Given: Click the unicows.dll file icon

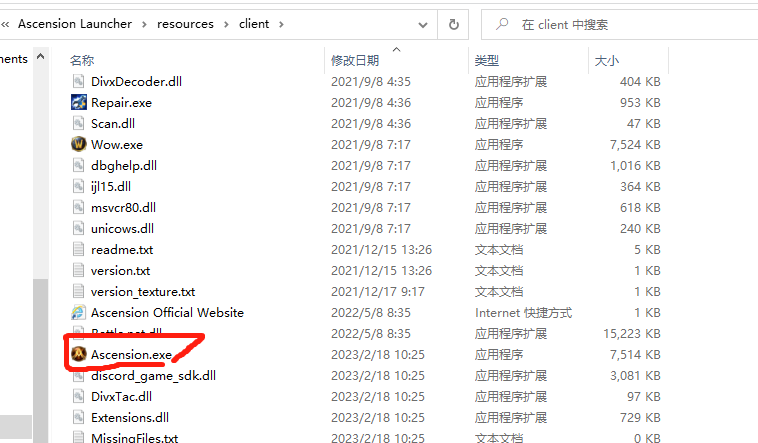Looking at the screenshot, I should [x=78, y=228].
